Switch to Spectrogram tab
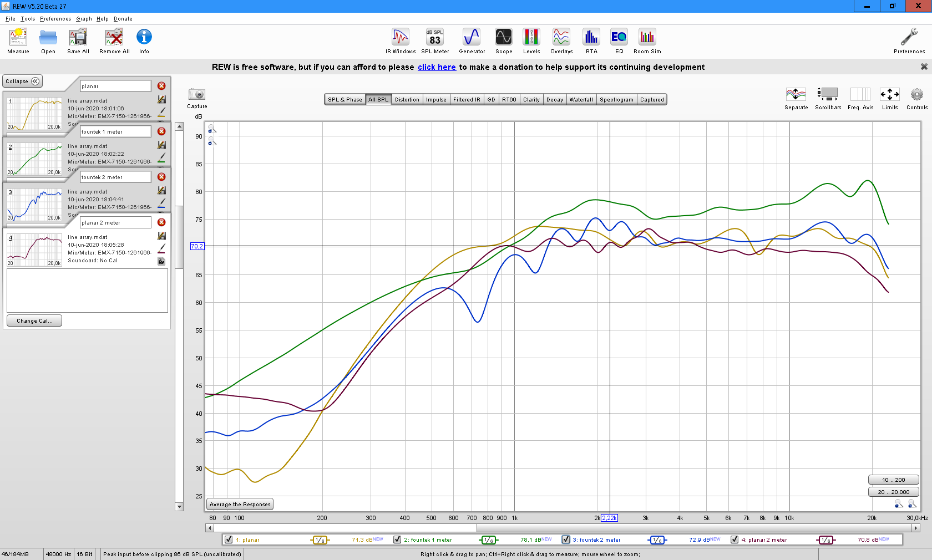 coord(616,100)
